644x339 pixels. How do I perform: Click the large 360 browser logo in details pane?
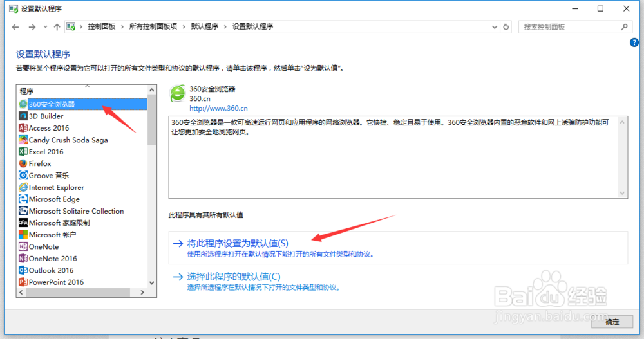coord(178,93)
